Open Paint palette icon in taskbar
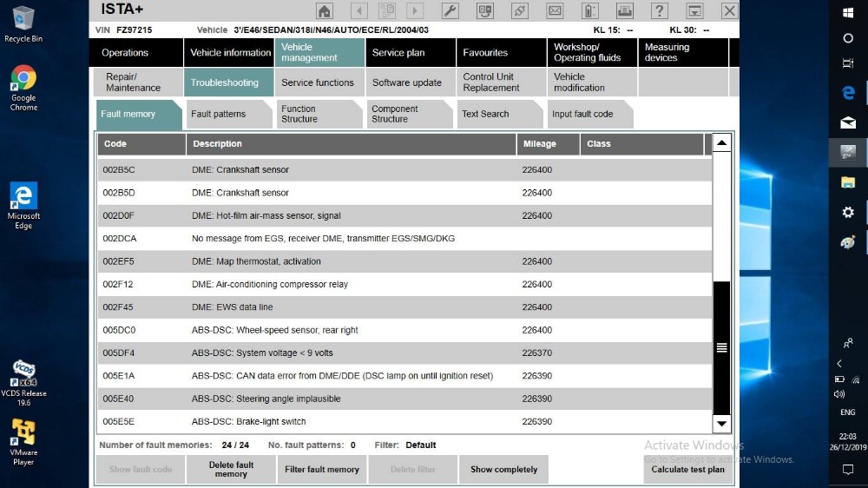The width and height of the screenshot is (868, 488). [847, 242]
